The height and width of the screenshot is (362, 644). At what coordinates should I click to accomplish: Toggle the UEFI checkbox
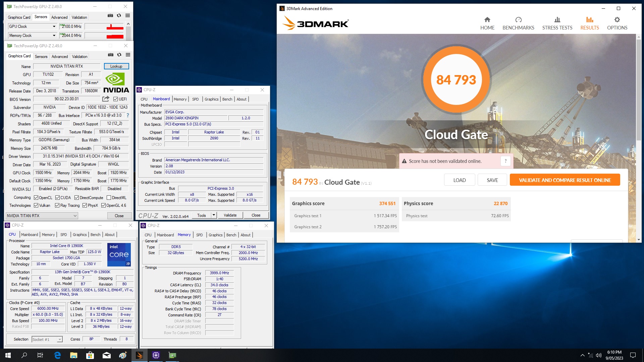pos(115,99)
